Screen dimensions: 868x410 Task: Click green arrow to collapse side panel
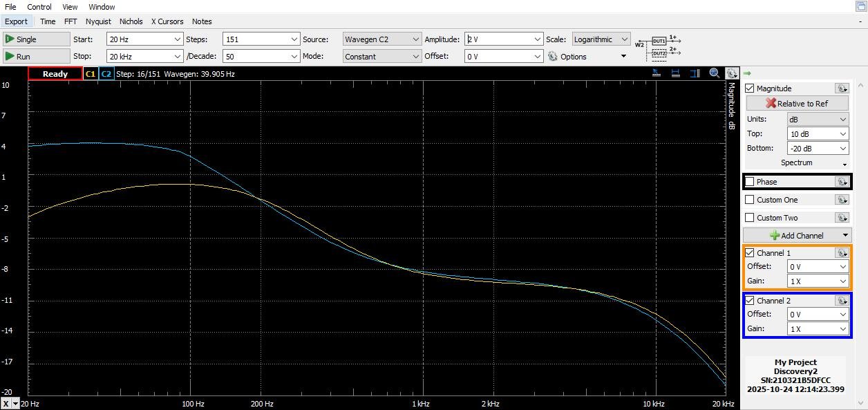pos(747,73)
